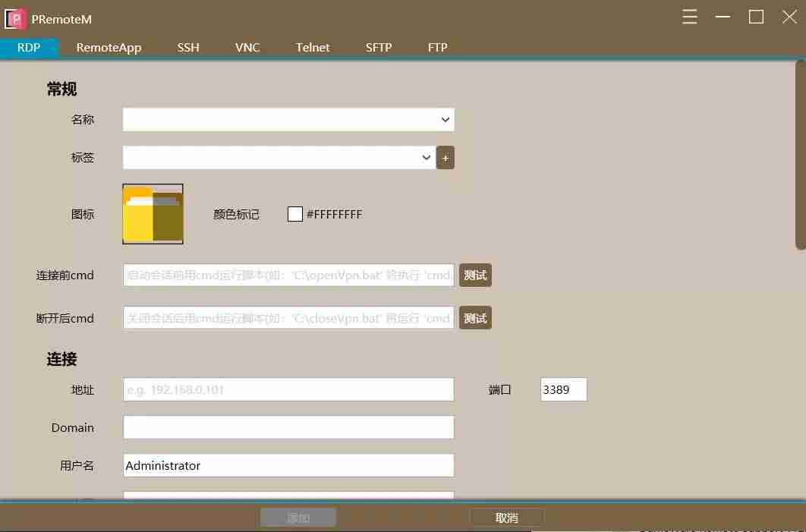Image resolution: width=806 pixels, height=532 pixels.
Task: Edit the 端口 port field showing 3389
Action: pos(563,389)
